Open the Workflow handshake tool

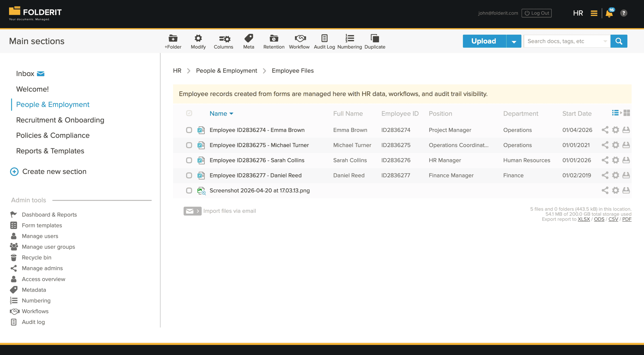(299, 41)
